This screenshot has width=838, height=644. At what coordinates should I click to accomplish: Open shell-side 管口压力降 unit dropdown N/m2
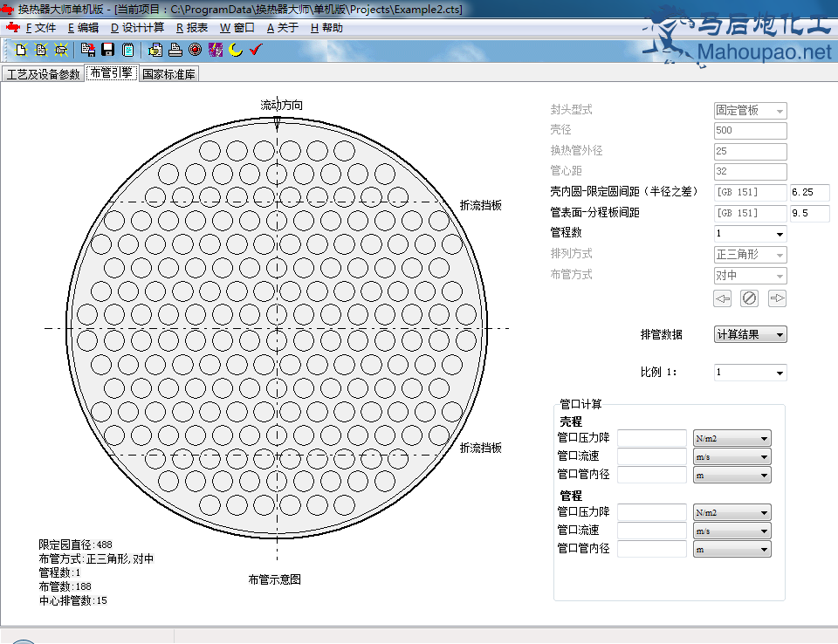764,439
